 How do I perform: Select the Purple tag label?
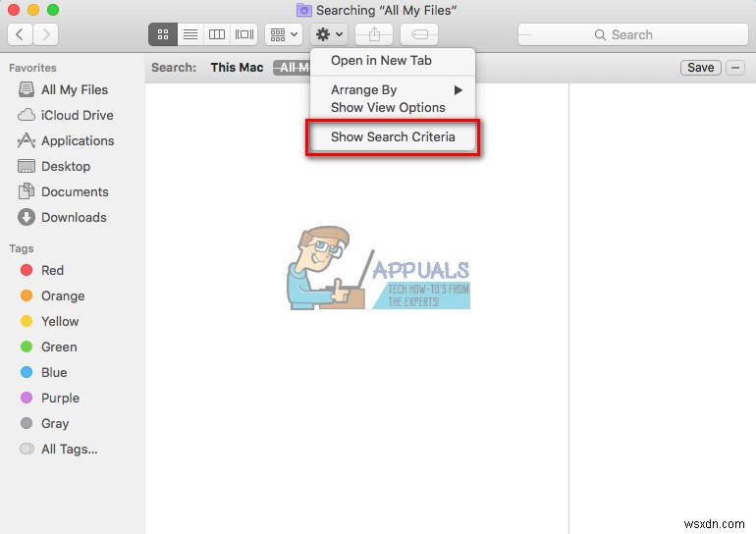60,399
